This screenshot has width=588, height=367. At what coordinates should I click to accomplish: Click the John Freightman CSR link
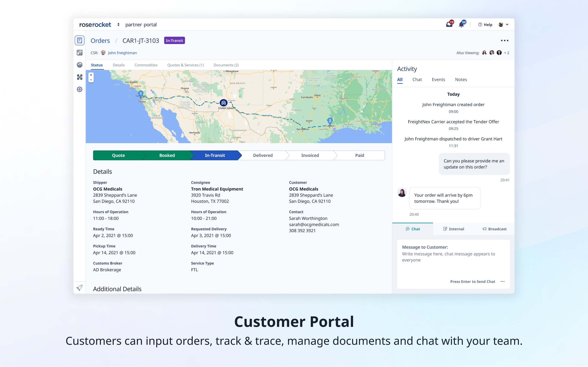[x=122, y=53]
